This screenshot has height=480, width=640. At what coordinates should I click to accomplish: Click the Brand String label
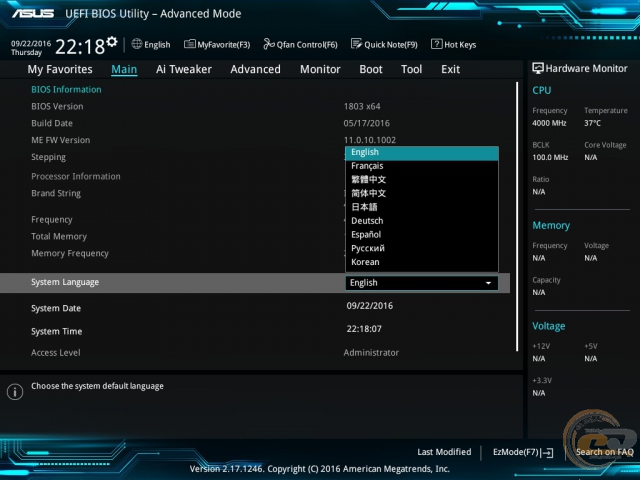click(x=56, y=193)
